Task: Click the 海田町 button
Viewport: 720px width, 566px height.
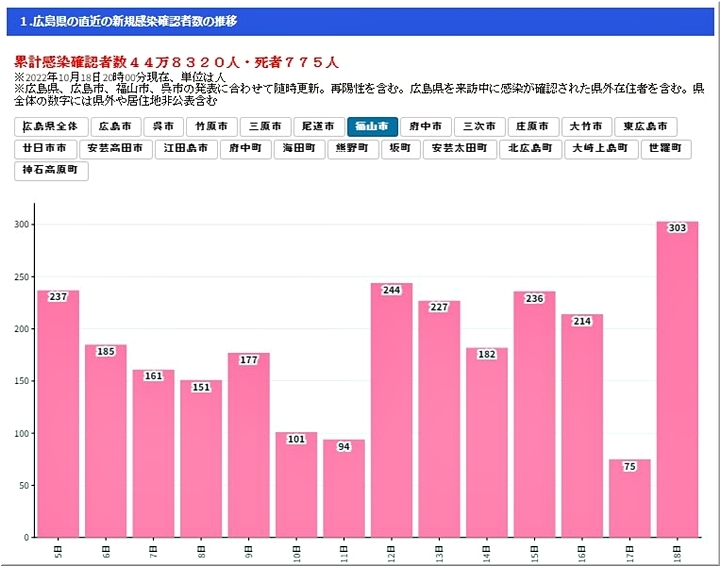Action: tap(298, 149)
